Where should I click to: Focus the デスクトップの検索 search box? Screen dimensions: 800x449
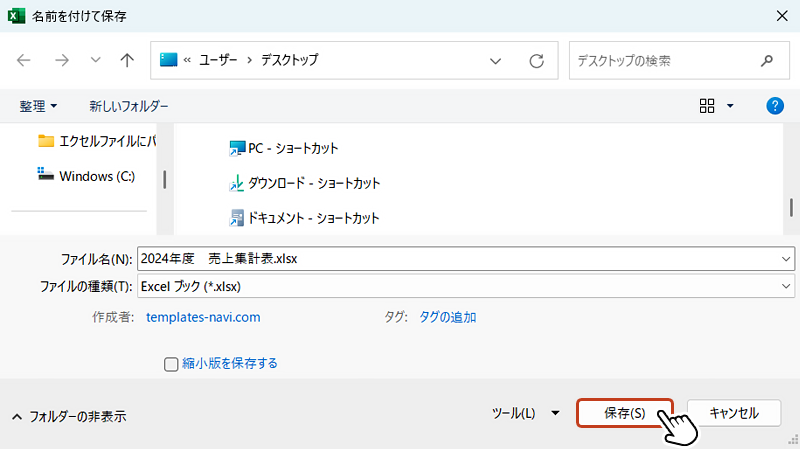[x=679, y=61]
